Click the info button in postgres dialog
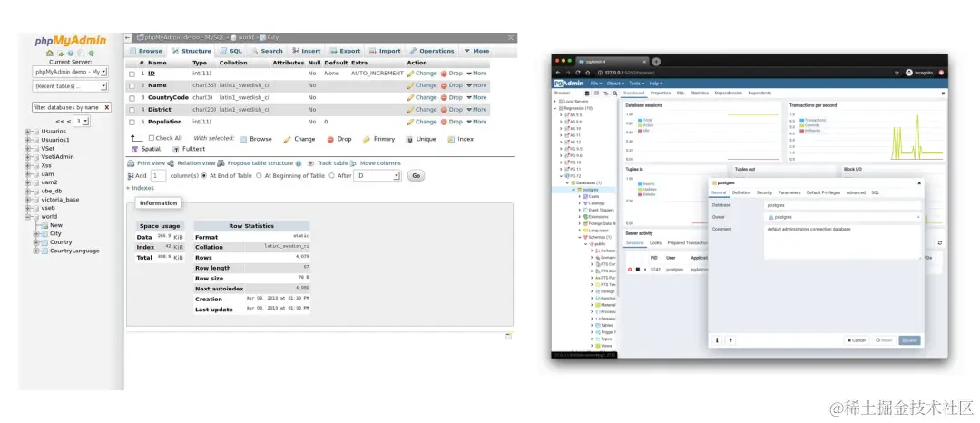 718,340
